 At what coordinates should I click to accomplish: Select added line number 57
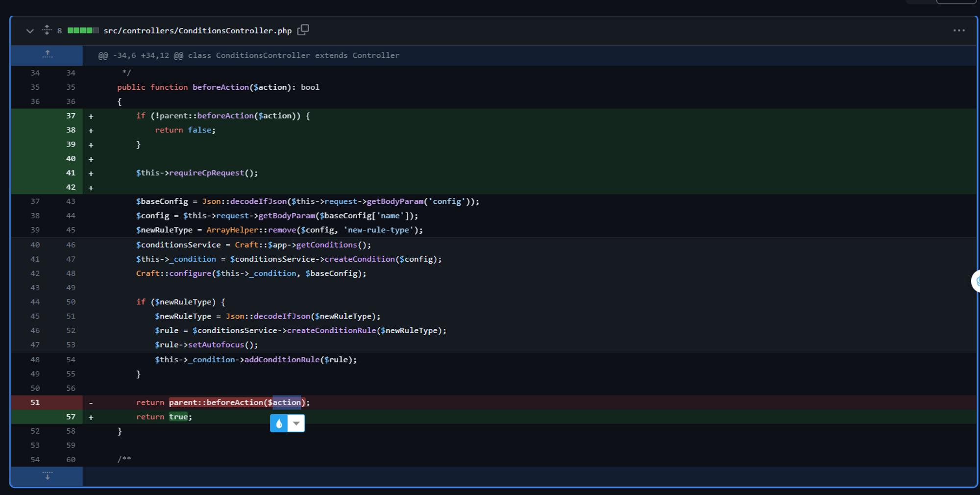(x=71, y=417)
